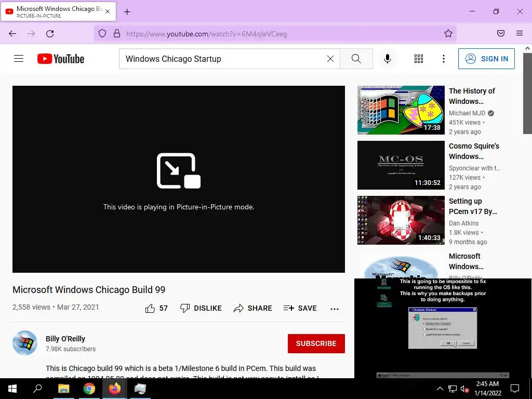Click the DISLIKE button
Viewport: 532px width, 399px height.
(201, 308)
